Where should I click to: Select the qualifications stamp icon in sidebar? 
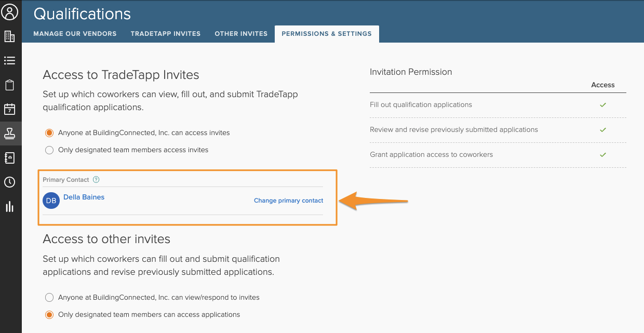[x=9, y=134]
